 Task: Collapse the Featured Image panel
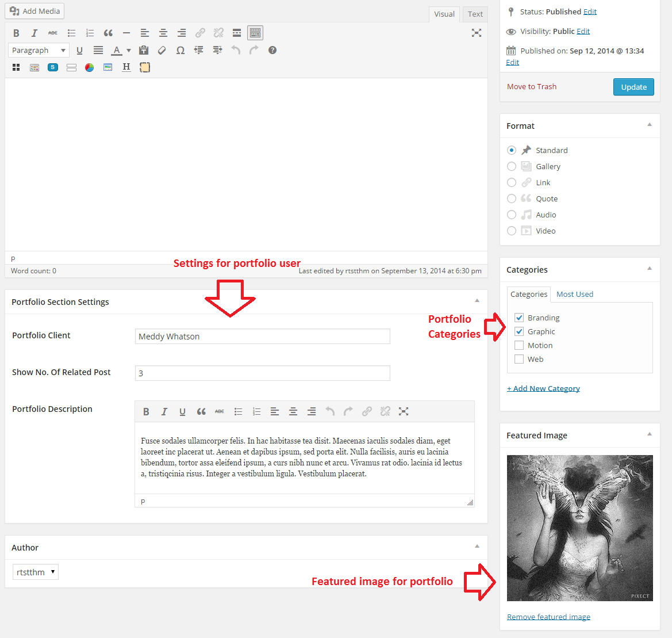point(649,434)
